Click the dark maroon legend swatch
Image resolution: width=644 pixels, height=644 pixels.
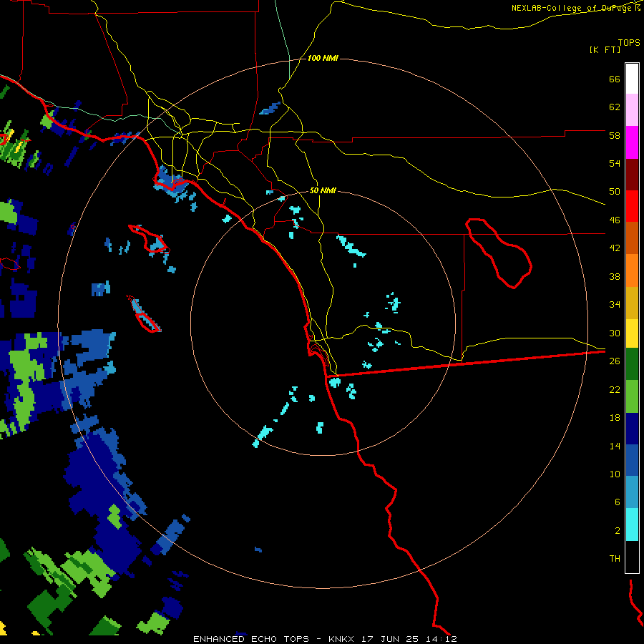coord(632,175)
